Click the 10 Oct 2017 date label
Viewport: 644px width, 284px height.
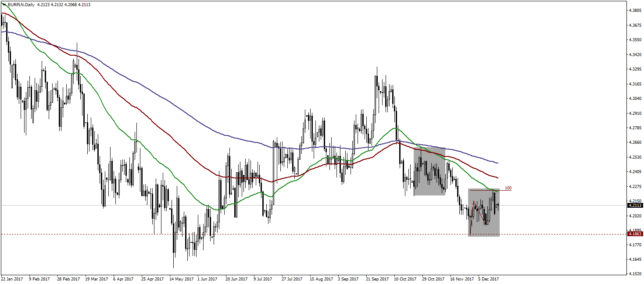coord(405,279)
